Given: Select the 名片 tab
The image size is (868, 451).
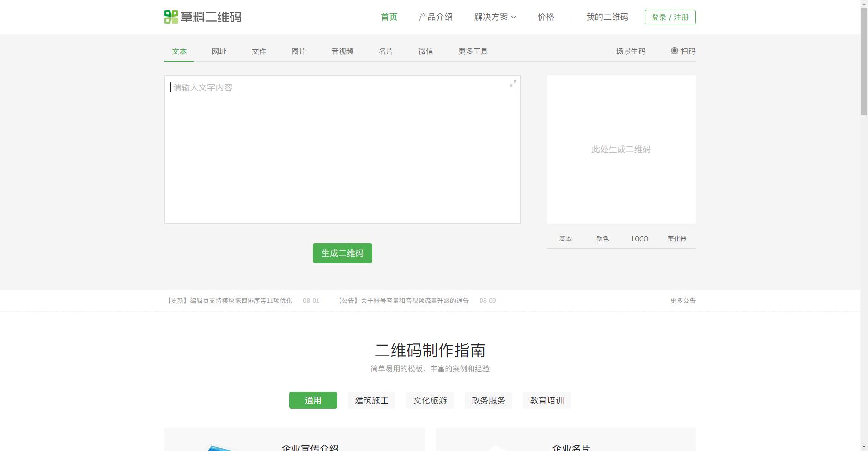Looking at the screenshot, I should coord(385,51).
